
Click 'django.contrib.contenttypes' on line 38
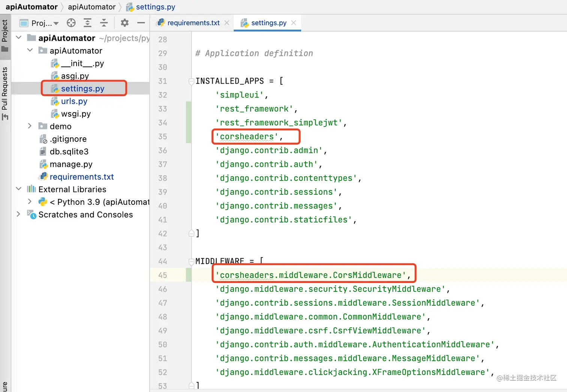pyautogui.click(x=286, y=178)
